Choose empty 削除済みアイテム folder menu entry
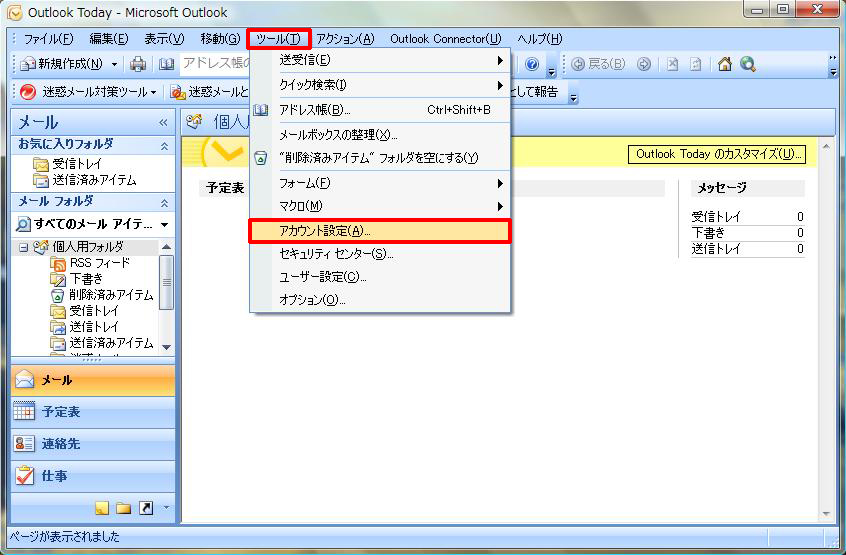846x555 pixels. click(x=380, y=158)
